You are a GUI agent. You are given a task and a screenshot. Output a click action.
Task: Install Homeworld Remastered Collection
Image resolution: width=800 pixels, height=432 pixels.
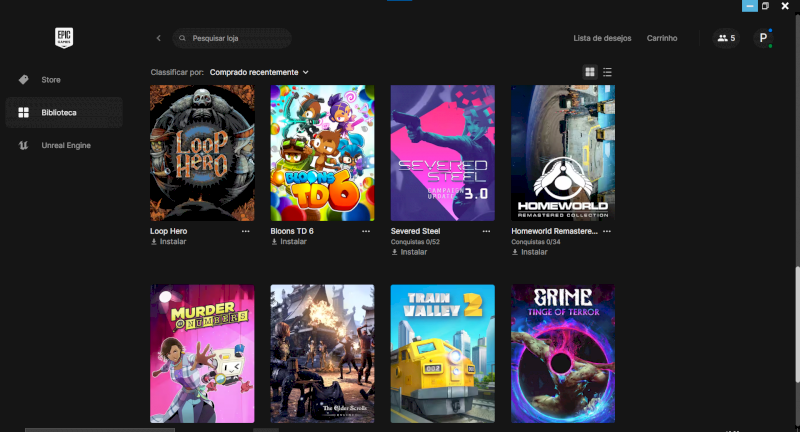(x=530, y=252)
